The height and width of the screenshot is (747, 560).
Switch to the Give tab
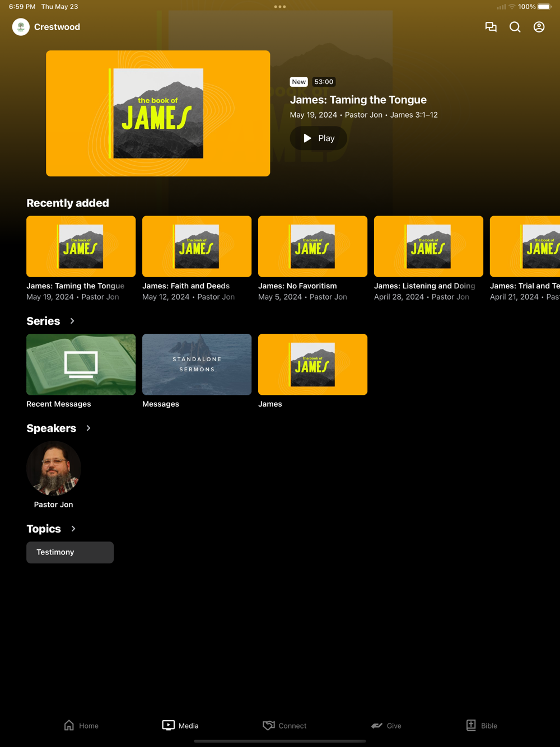pyautogui.click(x=386, y=726)
